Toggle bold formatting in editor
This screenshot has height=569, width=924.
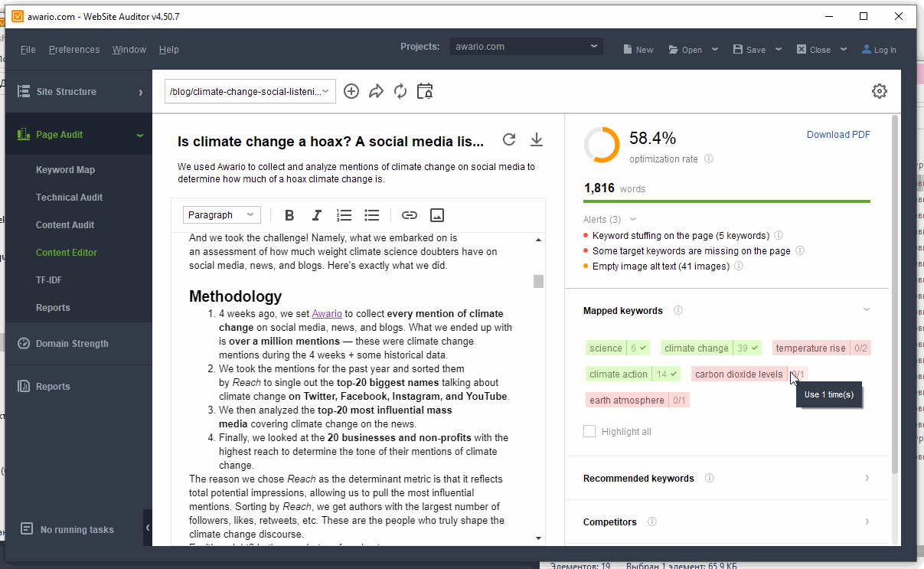pos(289,215)
